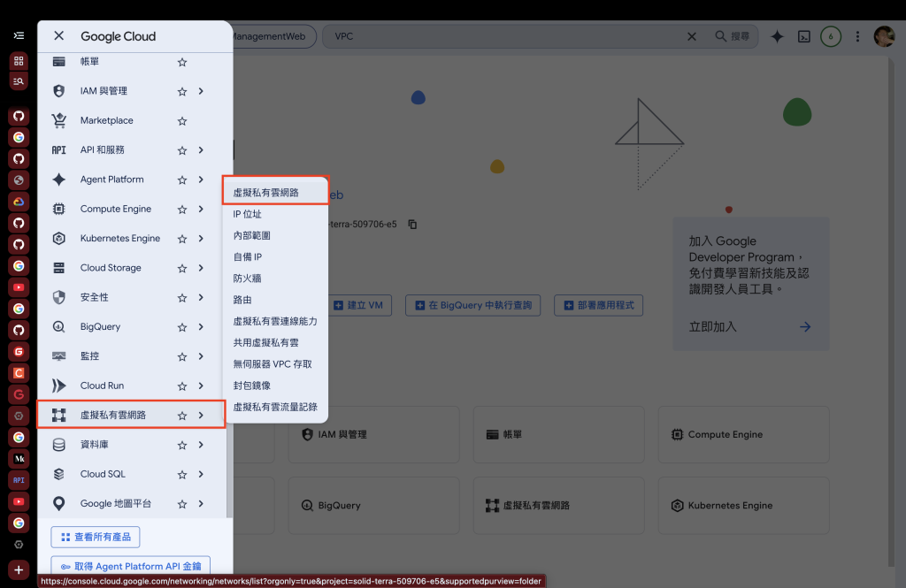Click the 監控 monitoring icon
The height and width of the screenshot is (588, 906).
pos(59,355)
